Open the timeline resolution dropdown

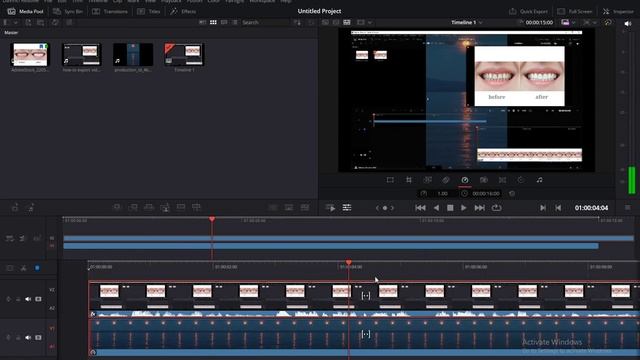pos(569,22)
